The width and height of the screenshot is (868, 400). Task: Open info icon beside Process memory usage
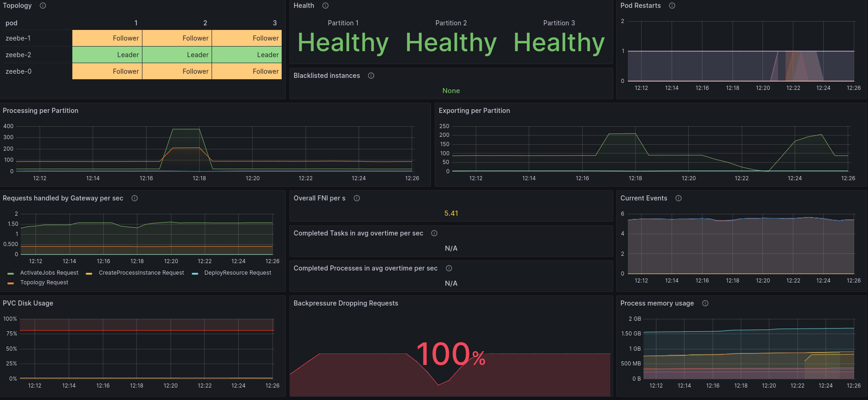tap(705, 303)
